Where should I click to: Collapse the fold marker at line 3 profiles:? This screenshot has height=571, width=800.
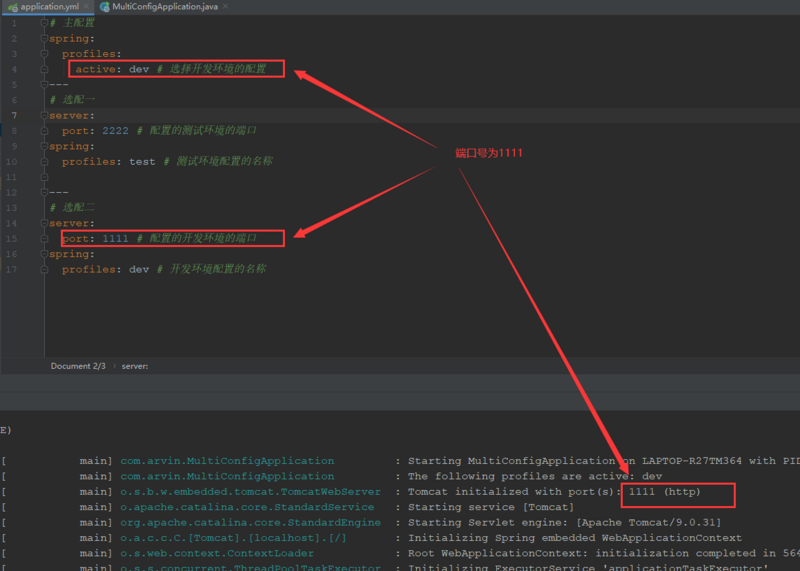click(44, 54)
